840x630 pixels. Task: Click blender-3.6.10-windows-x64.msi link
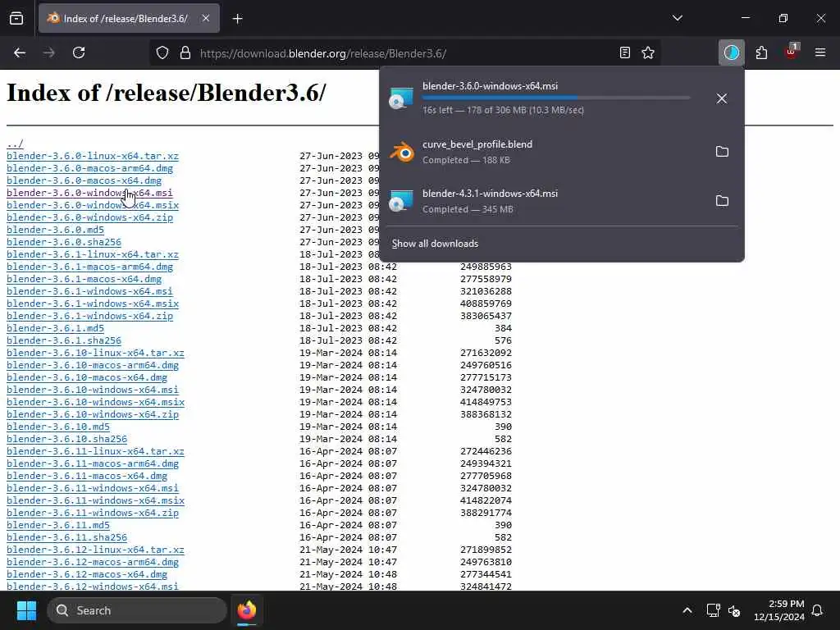click(93, 390)
